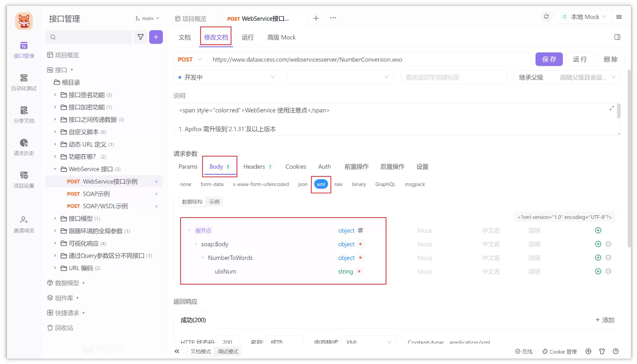Click the upload arrow icon in status bar

pyautogui.click(x=588, y=352)
